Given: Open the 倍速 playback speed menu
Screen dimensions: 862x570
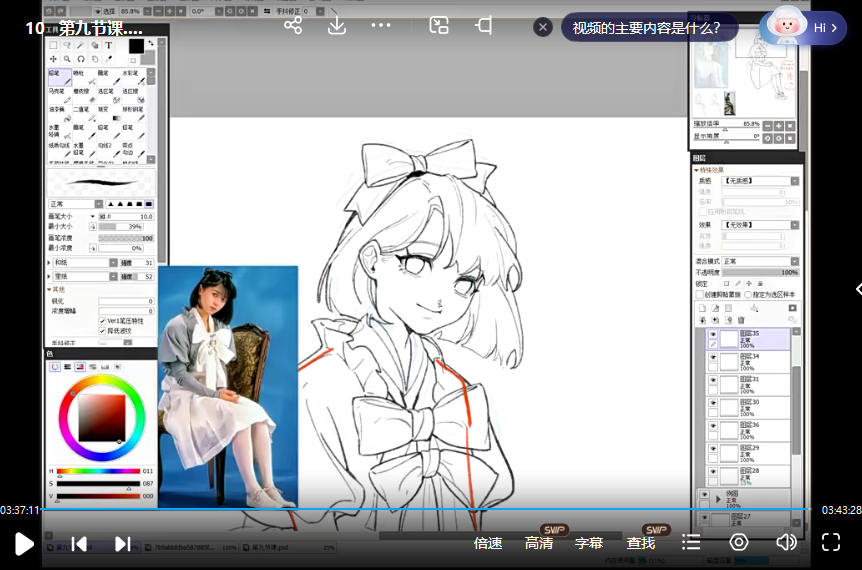Looking at the screenshot, I should click(488, 543).
